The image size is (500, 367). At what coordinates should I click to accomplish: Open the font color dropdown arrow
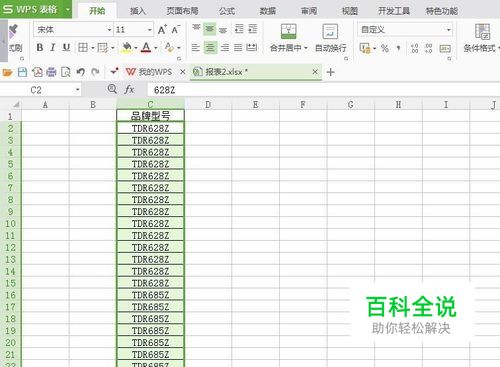coord(156,48)
